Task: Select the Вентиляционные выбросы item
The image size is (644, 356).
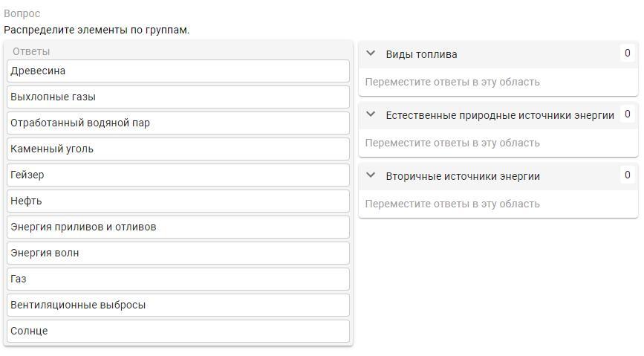Action: 178,305
